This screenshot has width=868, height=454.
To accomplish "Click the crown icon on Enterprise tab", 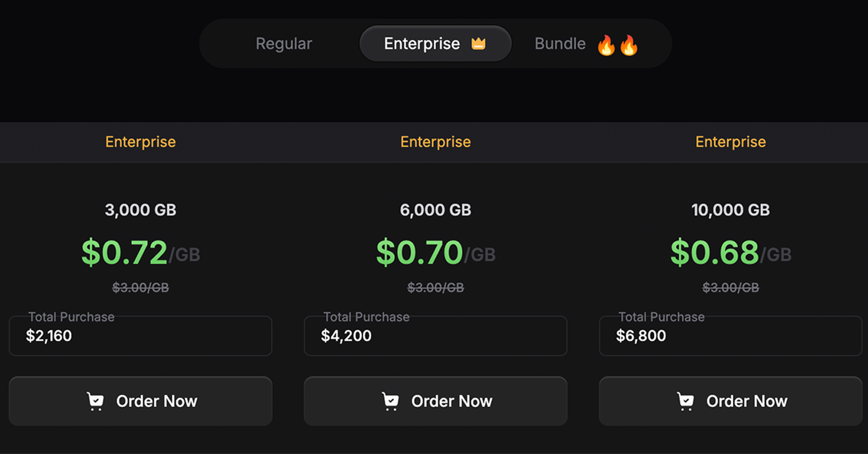I will 478,44.
